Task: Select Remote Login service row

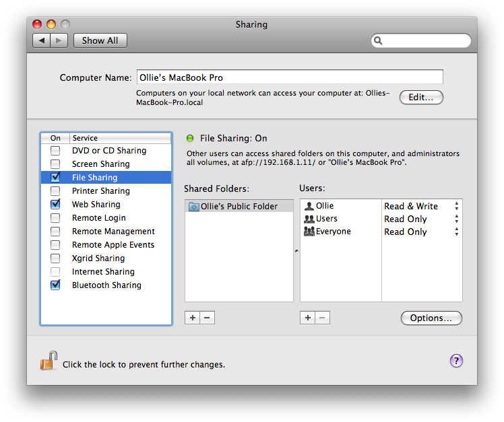Action: (106, 218)
